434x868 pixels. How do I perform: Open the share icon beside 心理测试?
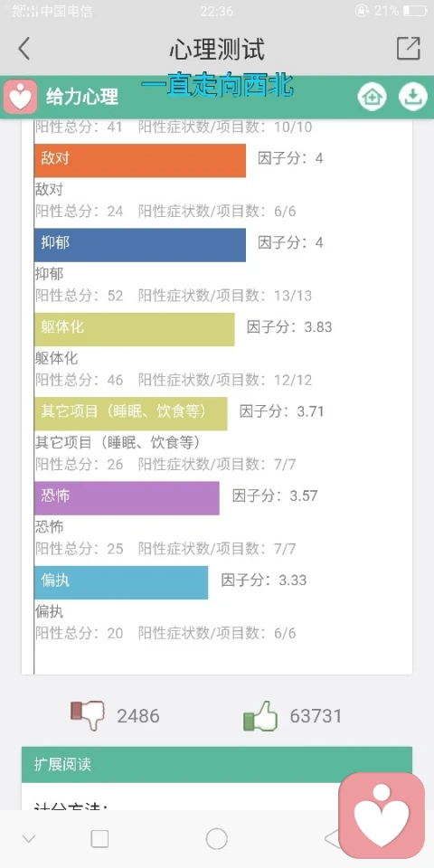coord(409,49)
